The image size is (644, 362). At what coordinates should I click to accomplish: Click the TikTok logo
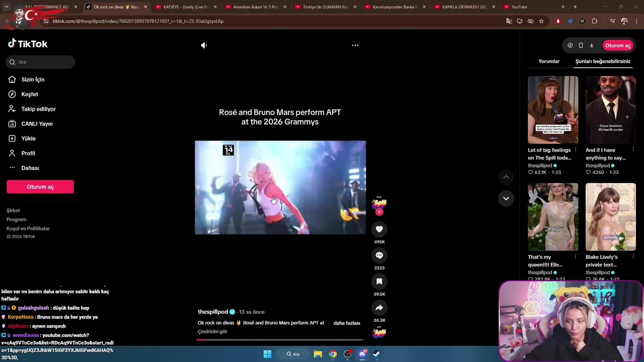pos(28,44)
